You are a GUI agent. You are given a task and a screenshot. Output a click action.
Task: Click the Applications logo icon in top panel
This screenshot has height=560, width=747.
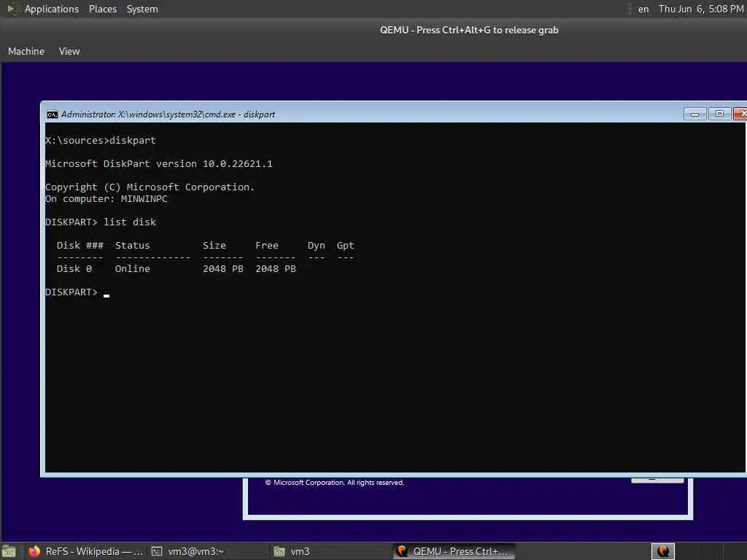point(13,9)
